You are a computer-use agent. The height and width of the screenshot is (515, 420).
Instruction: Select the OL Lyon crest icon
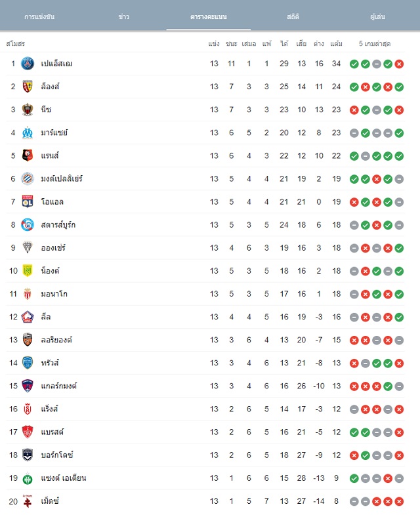pos(28,201)
